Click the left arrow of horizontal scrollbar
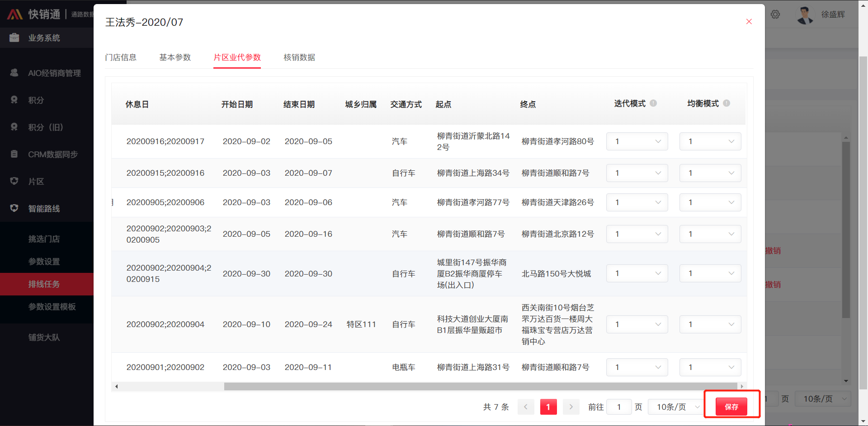 tap(117, 386)
